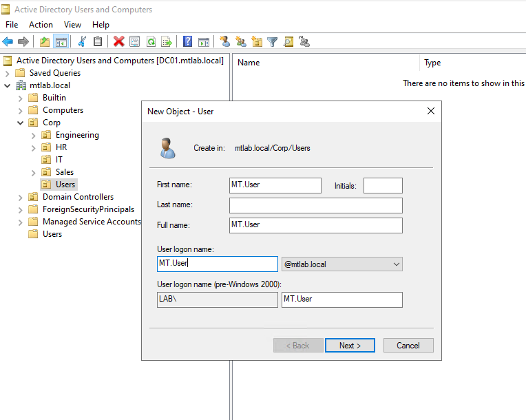Create new organizational unit toolbar icon

[x=257, y=41]
